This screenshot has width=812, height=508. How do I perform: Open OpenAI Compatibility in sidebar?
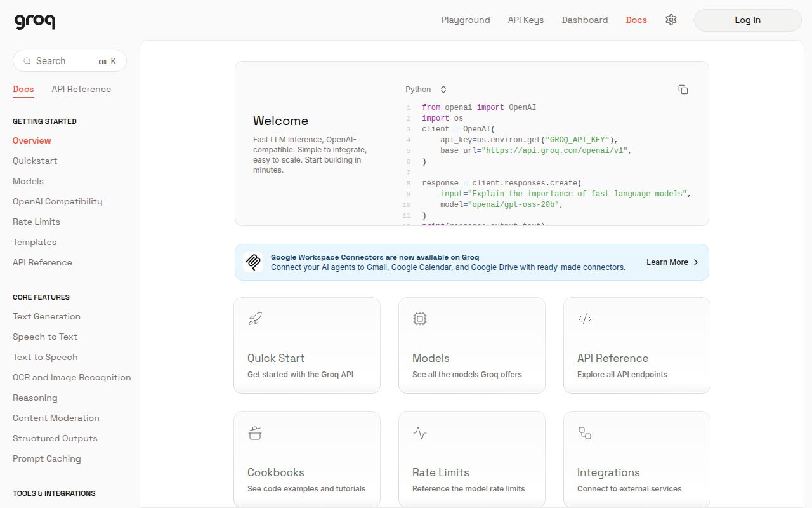58,201
